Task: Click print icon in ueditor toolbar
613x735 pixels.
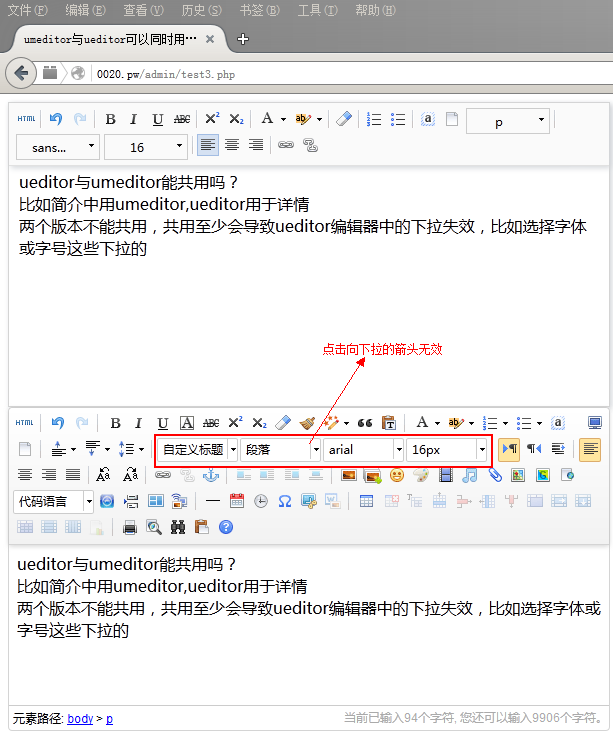Action: point(130,528)
